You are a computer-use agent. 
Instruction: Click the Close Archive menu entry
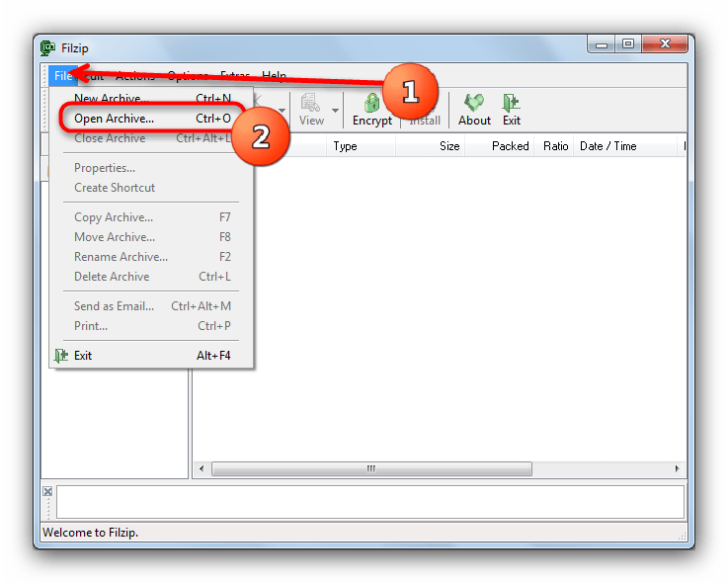[x=152, y=138]
